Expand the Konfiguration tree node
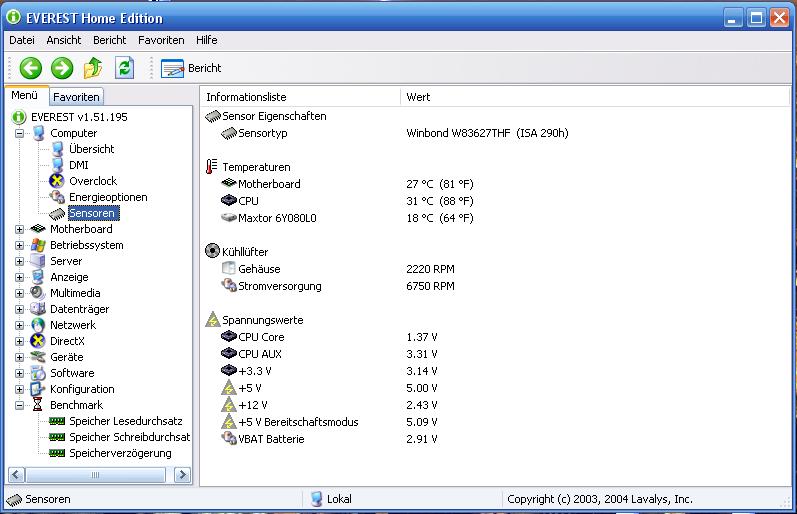 19,389
